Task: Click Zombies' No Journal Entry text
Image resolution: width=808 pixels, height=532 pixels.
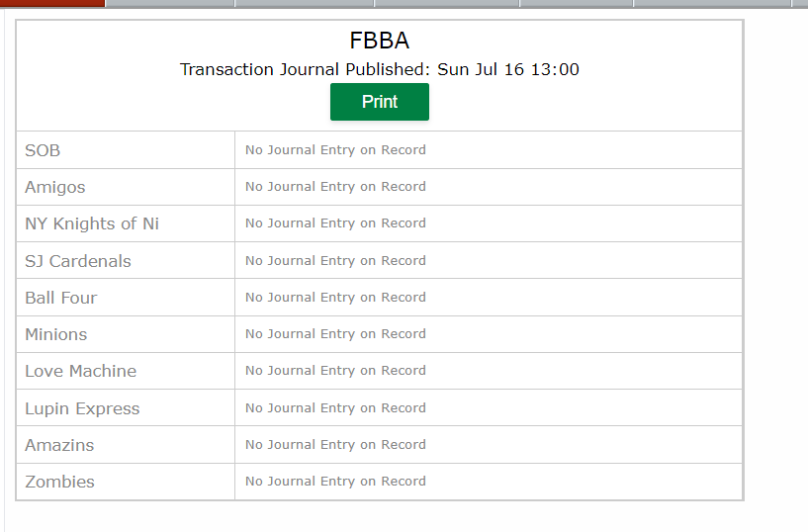Action: point(335,481)
